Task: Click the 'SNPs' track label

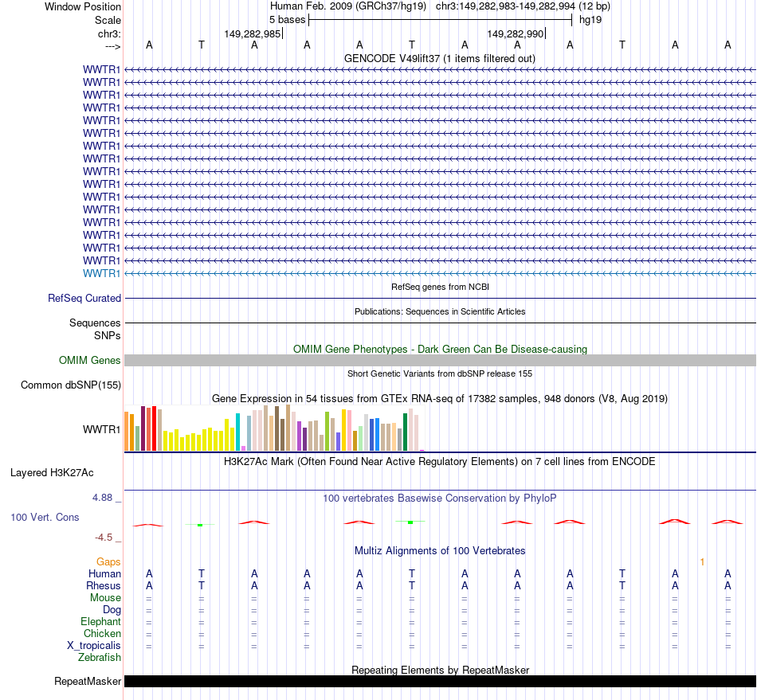Action: (108, 335)
